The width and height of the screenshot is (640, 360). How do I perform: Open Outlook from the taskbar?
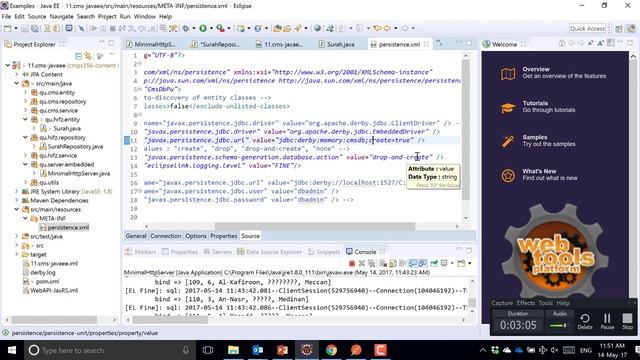[258, 350]
